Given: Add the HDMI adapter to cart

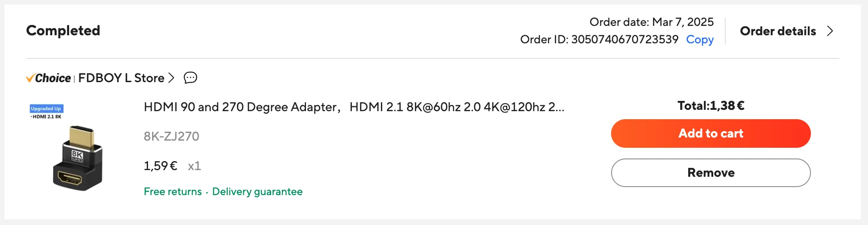Looking at the screenshot, I should tap(711, 133).
